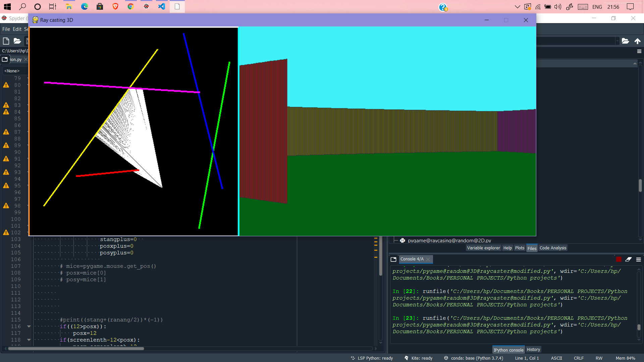Show hidden system tray icons chevron
This screenshot has height=362, width=644.
pos(517,7)
